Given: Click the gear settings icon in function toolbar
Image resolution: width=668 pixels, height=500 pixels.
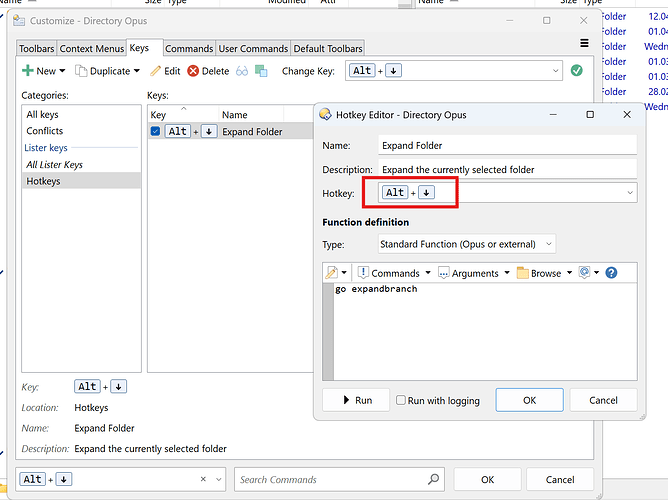Looking at the screenshot, I should pyautogui.click(x=584, y=273).
